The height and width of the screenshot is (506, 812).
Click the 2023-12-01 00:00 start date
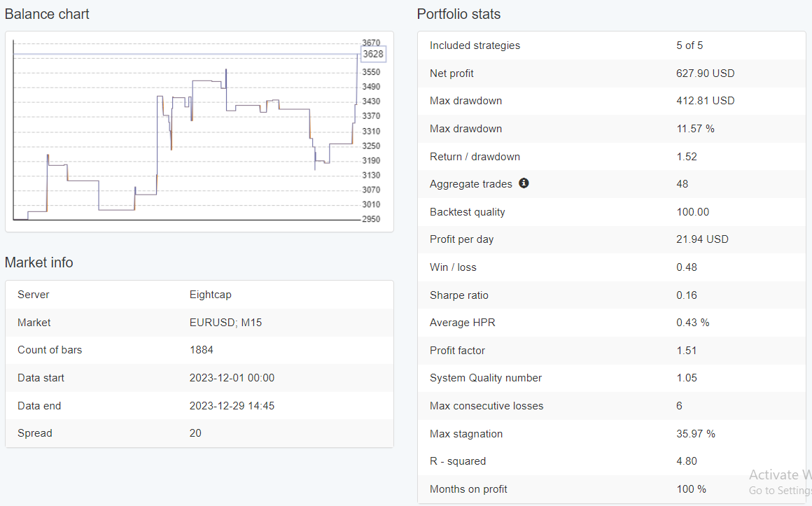(x=232, y=378)
